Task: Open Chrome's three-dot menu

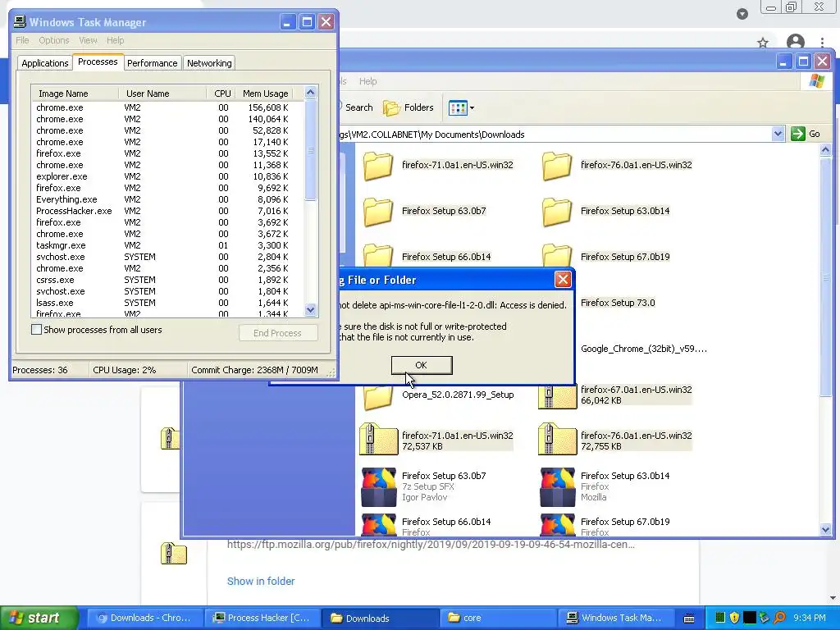Action: coord(822,43)
